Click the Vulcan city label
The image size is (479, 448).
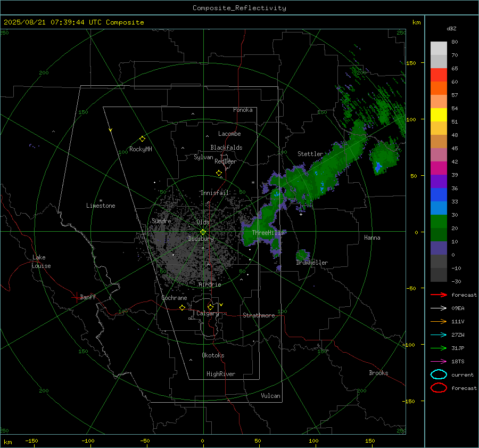coord(271,396)
